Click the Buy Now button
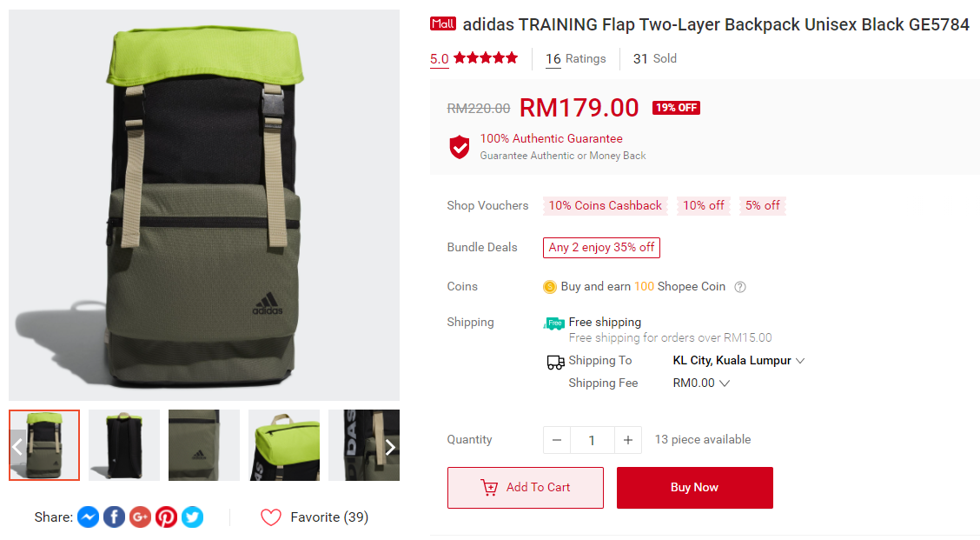Viewport: 980px width, 540px height. 695,488
